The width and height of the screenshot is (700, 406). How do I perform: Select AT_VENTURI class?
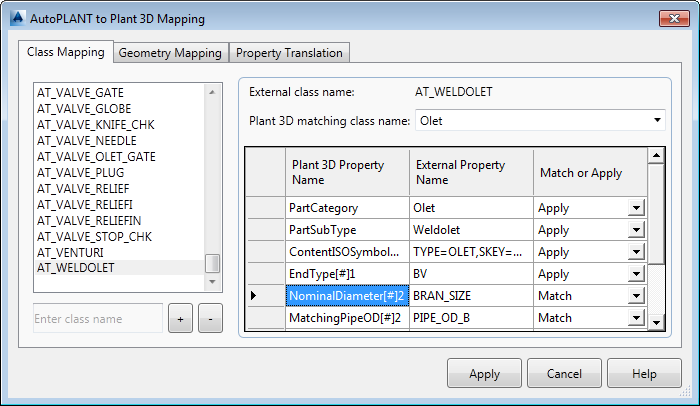119,253
